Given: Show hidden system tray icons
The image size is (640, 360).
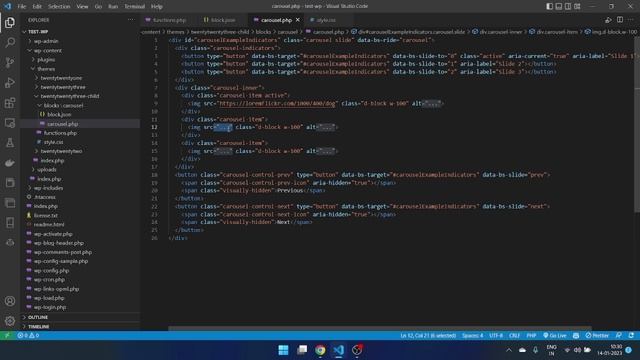Looking at the screenshot, I should coord(509,350).
